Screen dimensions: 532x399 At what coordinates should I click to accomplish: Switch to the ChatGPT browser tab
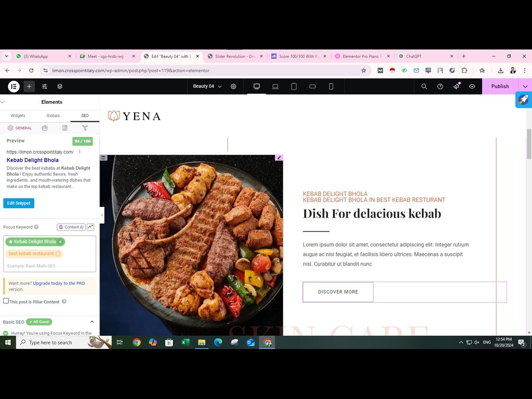pos(425,56)
